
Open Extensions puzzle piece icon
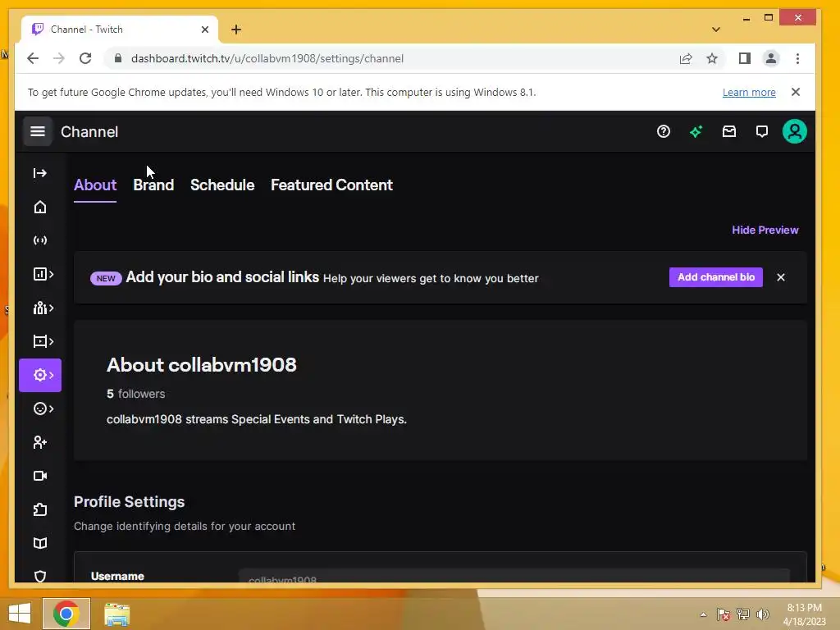[40, 509]
